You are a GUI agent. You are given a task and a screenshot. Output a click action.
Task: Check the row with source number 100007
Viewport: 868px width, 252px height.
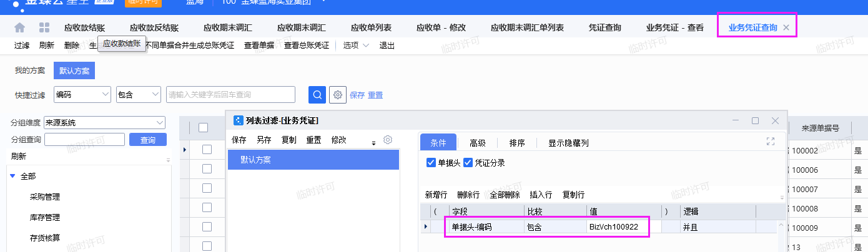[x=207, y=188]
